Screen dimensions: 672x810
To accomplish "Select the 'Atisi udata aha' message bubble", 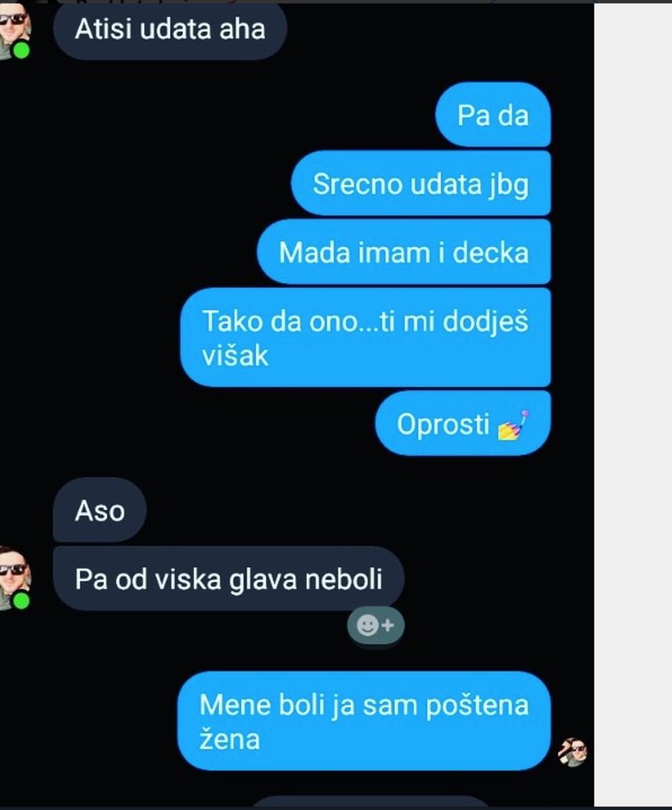I will [x=170, y=30].
